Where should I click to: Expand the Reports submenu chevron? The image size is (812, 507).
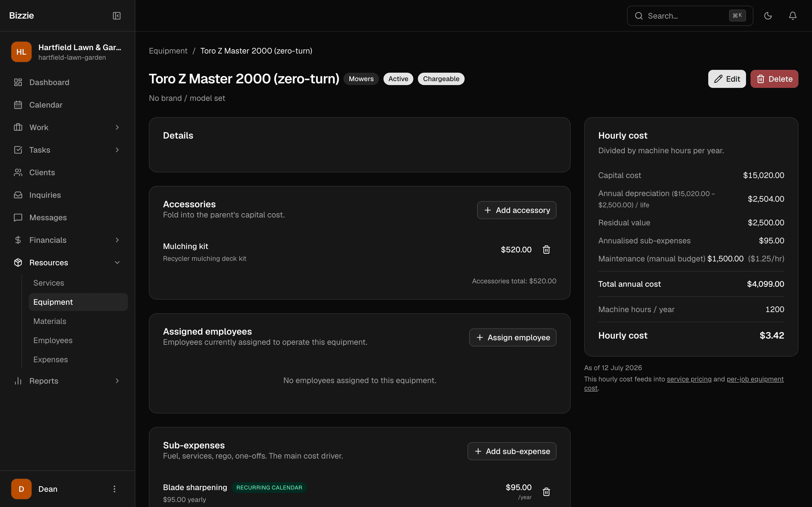pos(117,381)
